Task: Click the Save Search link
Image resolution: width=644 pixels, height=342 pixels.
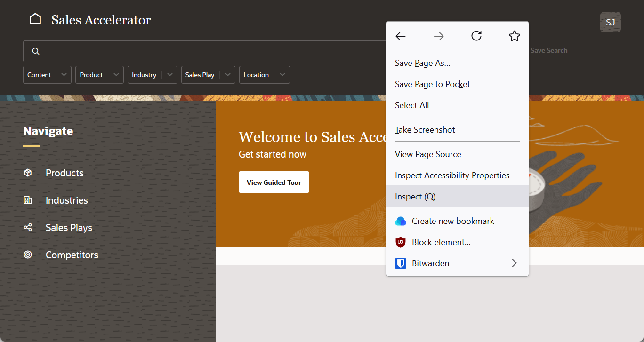Action: click(x=549, y=50)
